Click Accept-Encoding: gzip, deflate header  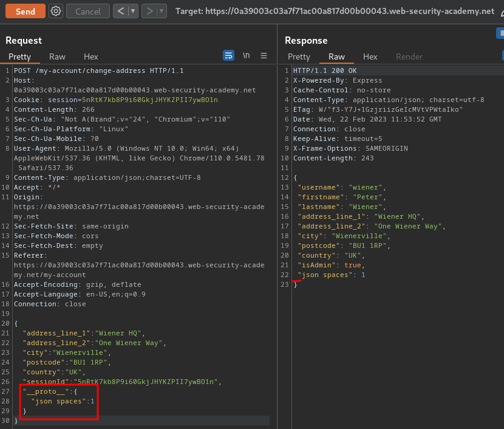coord(78,284)
